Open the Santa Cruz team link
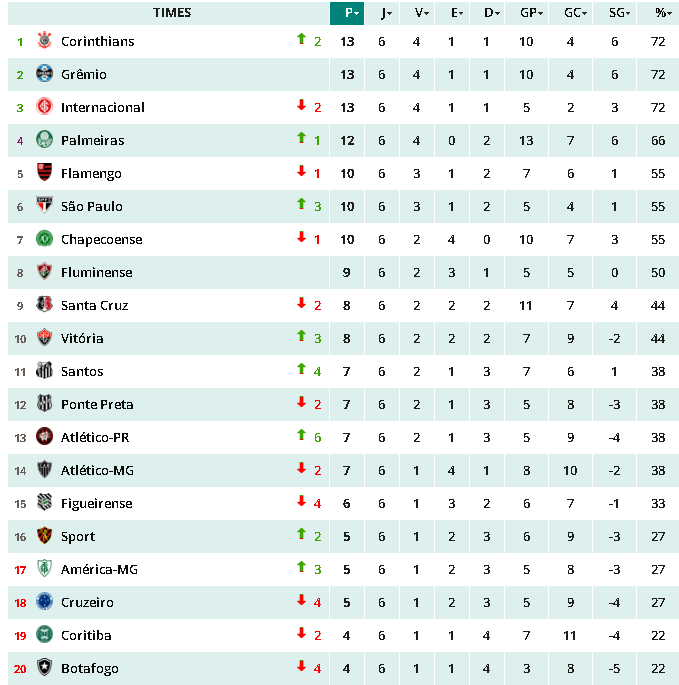The height and width of the screenshot is (685, 679). [x=94, y=305]
